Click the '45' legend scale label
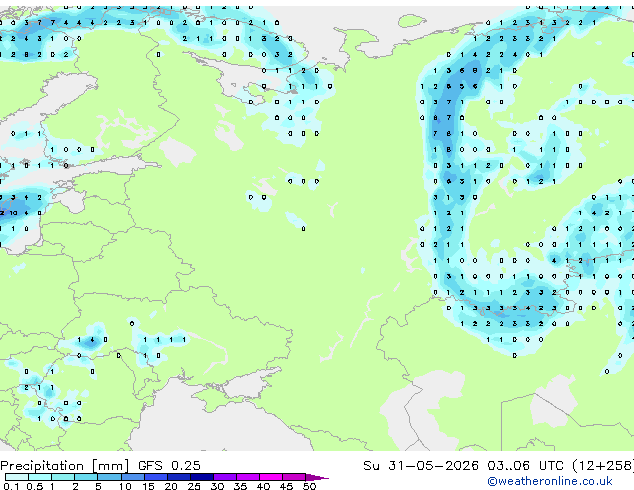Screen dimensions: 634x490 tap(286, 486)
